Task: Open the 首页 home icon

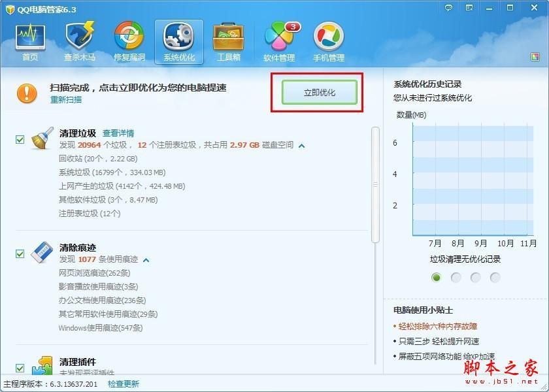Action: 30,41
